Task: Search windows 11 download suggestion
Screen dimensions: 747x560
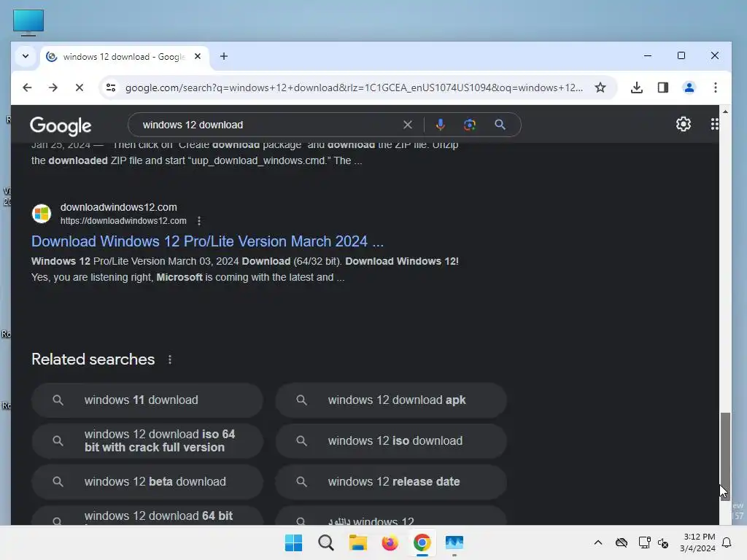Action: 147,400
